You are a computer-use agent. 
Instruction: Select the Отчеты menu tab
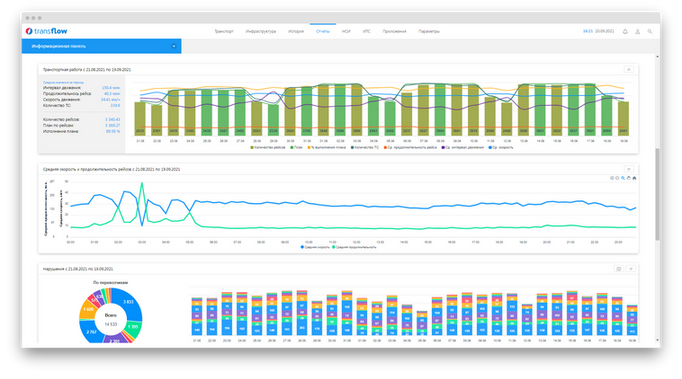(x=323, y=31)
